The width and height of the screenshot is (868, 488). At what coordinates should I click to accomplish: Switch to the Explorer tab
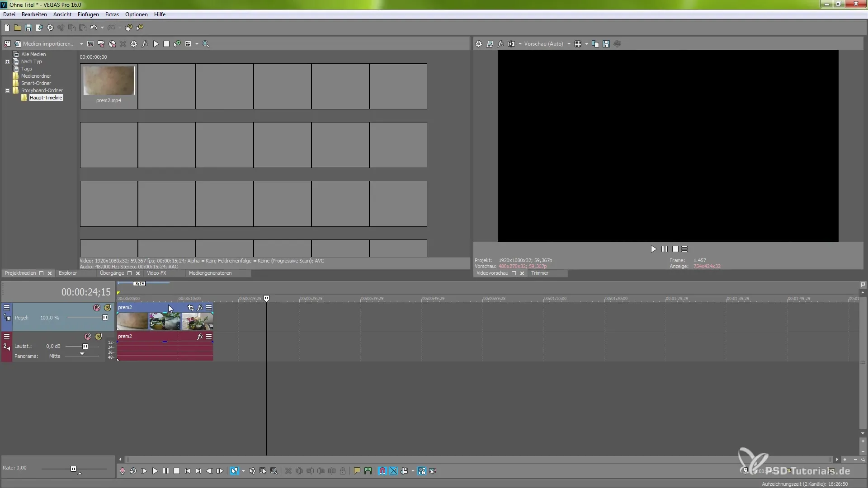68,273
